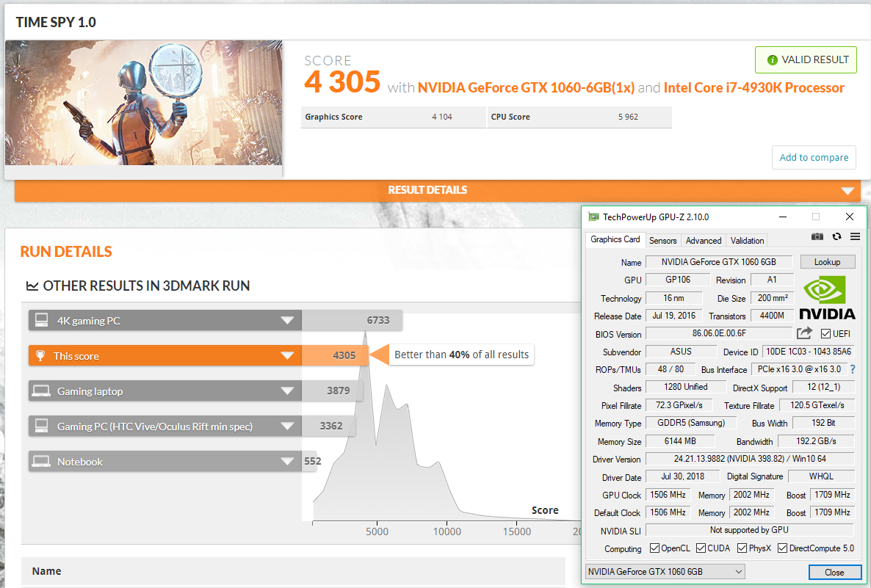This screenshot has height=588, width=871.
Task: Click the Lookup button in GPU-Z
Action: point(827,262)
